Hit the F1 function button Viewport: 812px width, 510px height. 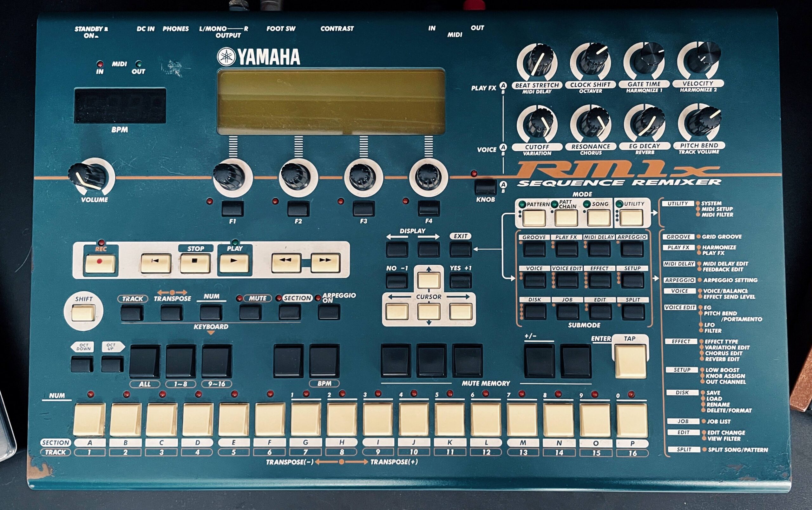(x=232, y=209)
